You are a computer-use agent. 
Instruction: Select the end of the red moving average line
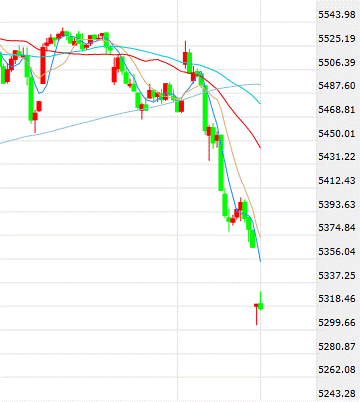(x=260, y=147)
